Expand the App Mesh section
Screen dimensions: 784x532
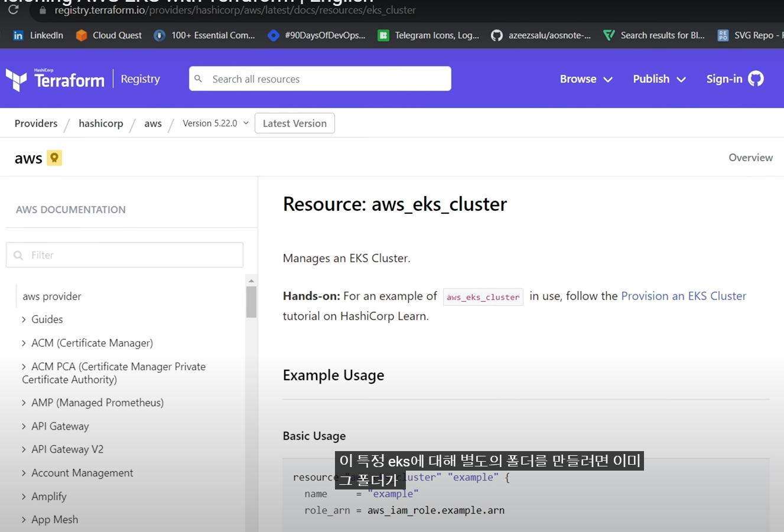pos(50,520)
